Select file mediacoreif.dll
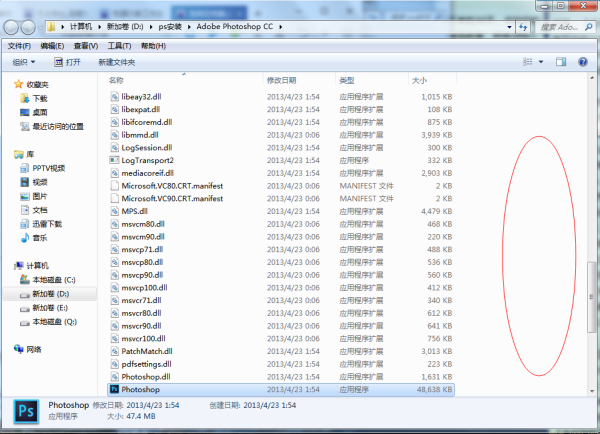The height and width of the screenshot is (434, 600). [x=281, y=173]
